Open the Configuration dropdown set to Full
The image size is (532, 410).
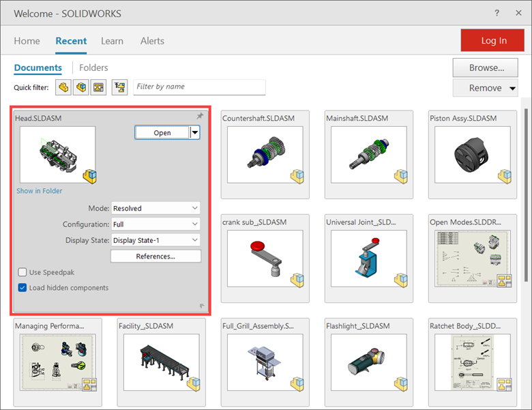pyautogui.click(x=156, y=224)
